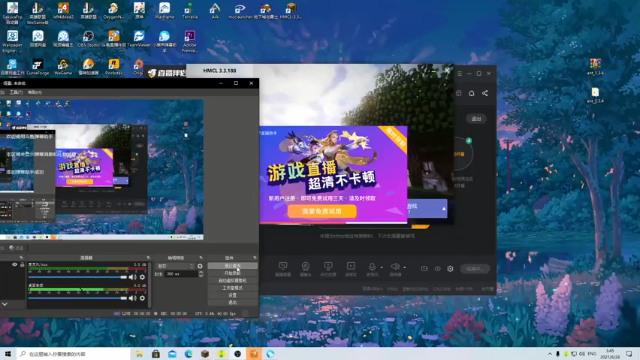Open the SakuraFrp desktop shortcut
Viewport: 640px width, 360px height.
(x=12, y=13)
